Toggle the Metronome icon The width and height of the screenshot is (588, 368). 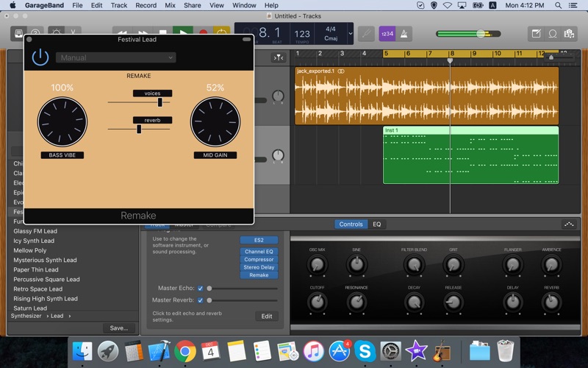point(405,34)
